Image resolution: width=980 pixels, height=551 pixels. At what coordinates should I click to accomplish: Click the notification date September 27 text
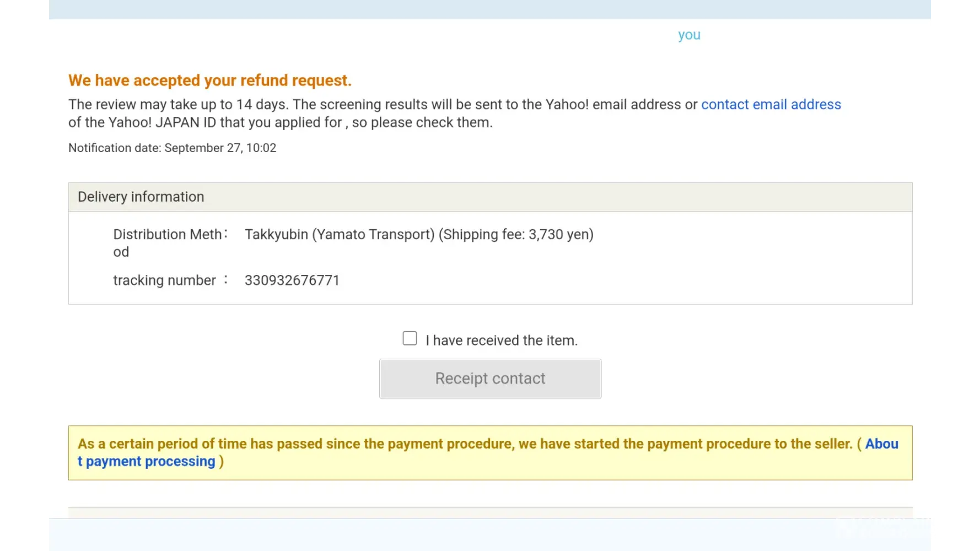click(172, 148)
